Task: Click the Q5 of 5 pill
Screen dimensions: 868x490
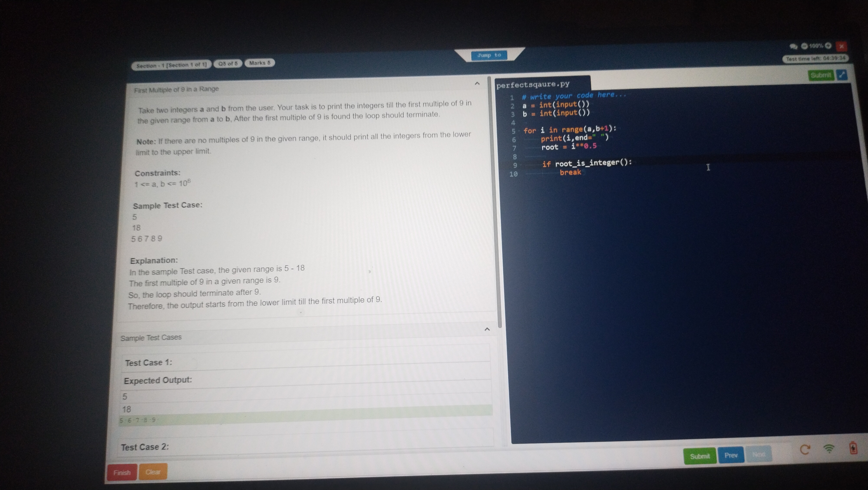Action: 228,63
